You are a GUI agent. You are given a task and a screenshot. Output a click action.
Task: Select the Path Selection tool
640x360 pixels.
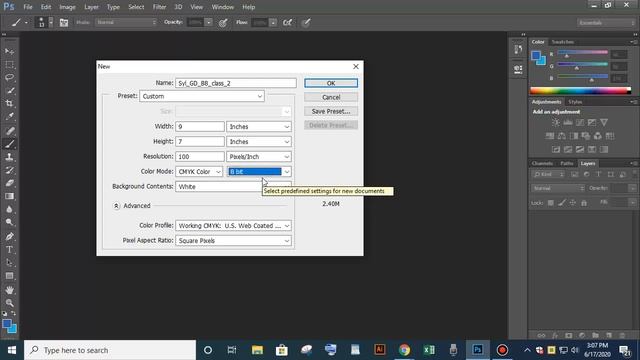point(9,262)
